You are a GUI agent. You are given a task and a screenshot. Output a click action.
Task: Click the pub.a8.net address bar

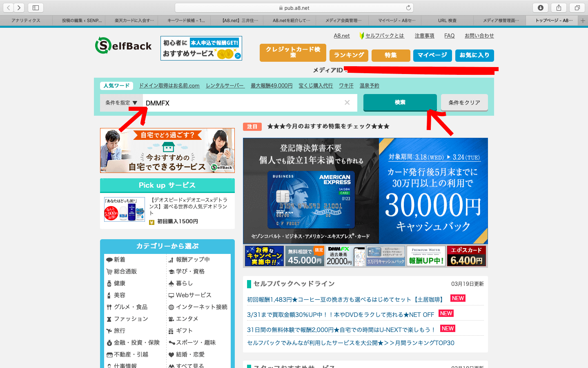(x=294, y=8)
